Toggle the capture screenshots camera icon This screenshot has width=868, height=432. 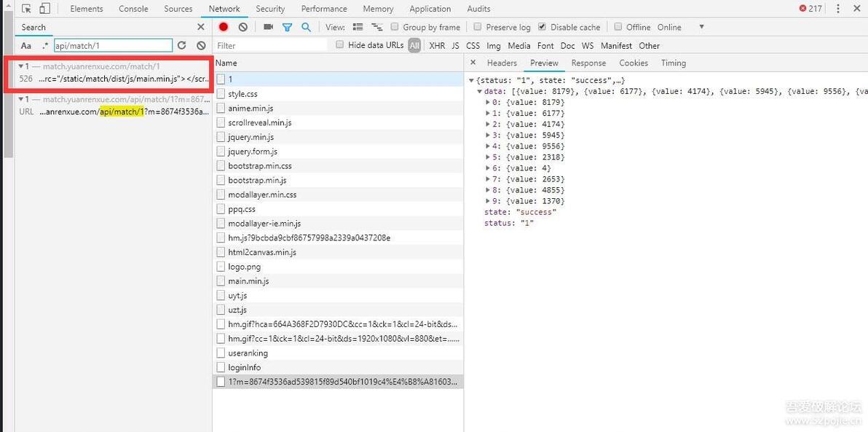point(269,26)
